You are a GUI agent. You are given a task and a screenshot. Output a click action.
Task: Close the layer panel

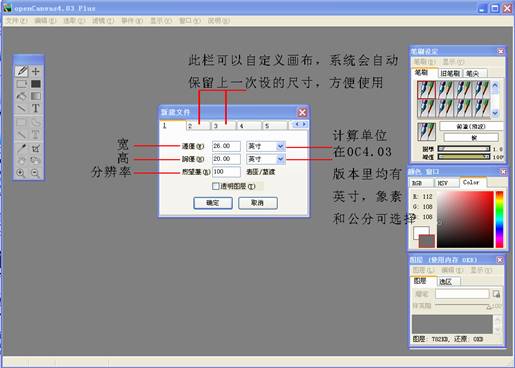click(x=500, y=259)
